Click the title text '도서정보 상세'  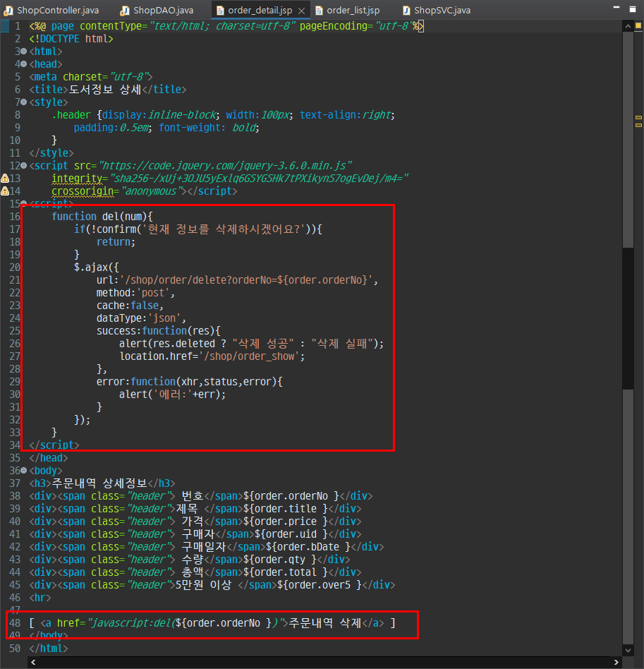click(x=105, y=90)
